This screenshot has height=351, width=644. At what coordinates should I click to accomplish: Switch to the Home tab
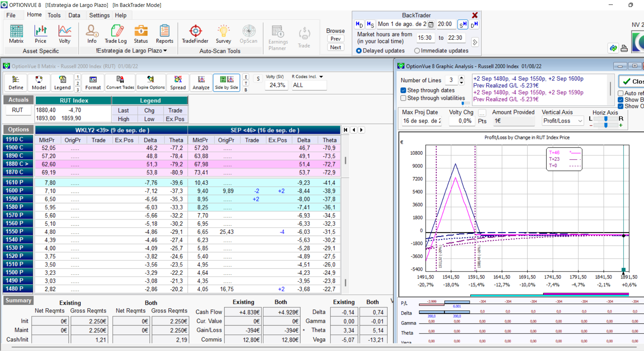click(34, 15)
